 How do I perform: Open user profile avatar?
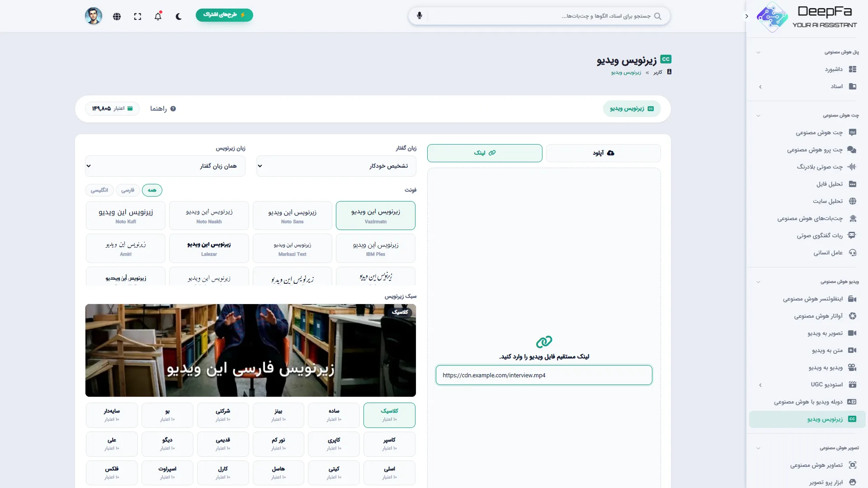(x=94, y=16)
